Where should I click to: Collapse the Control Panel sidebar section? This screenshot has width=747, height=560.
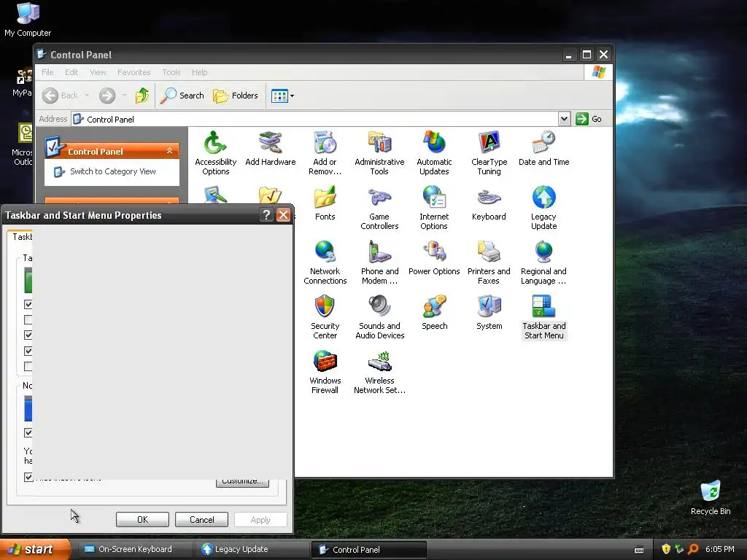169,151
